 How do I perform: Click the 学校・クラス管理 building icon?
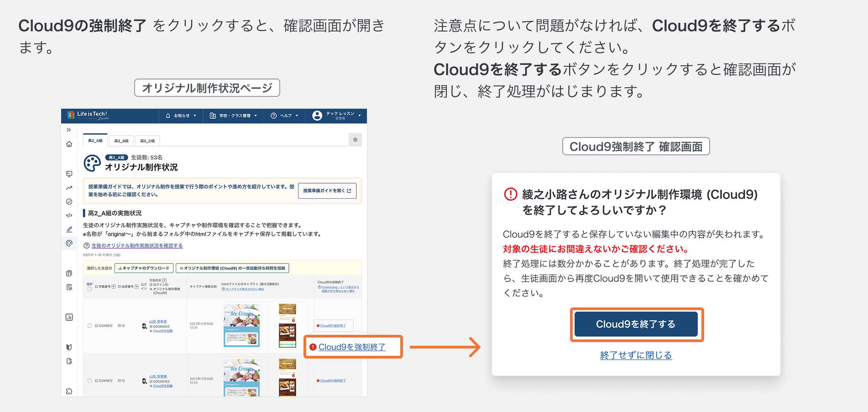click(x=213, y=116)
